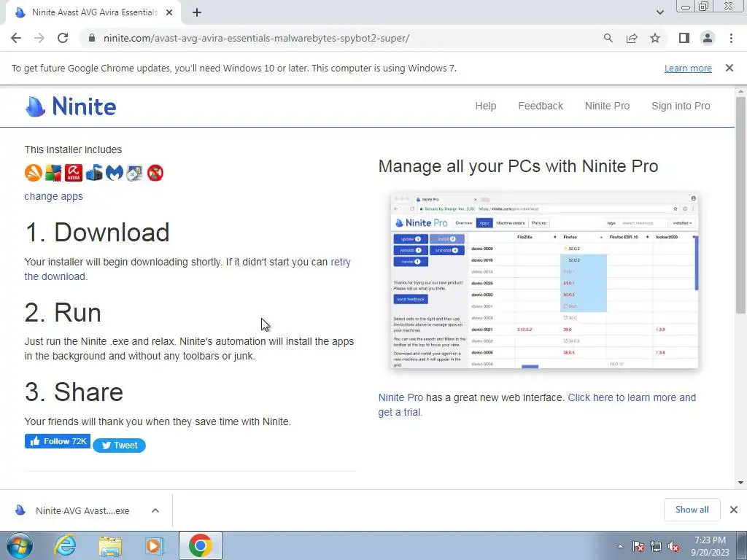
Task: Click the volume speaker tray icon
Action: [673, 546]
